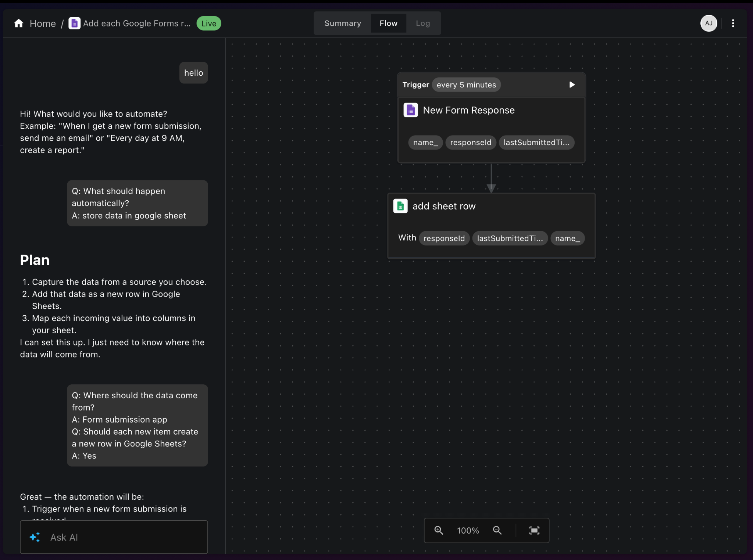Switch to the Flow tab

[x=389, y=24]
